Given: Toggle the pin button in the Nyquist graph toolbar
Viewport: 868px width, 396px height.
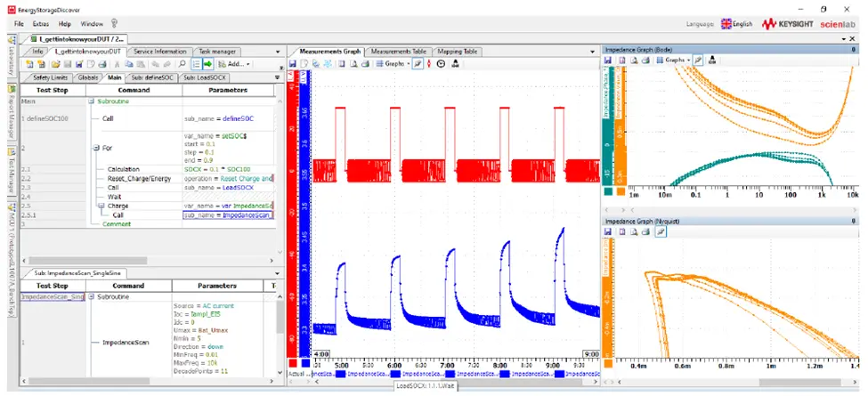Looking at the screenshot, I should click(661, 231).
